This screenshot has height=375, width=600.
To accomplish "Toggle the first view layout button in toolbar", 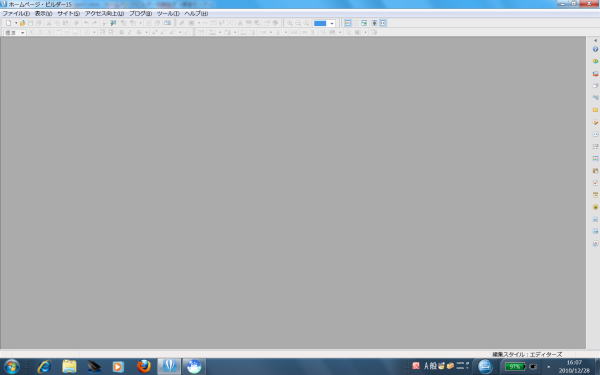I will point(347,23).
